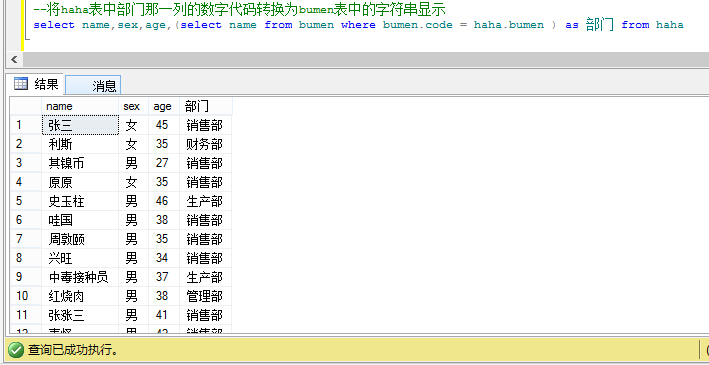
Task: Click the 管理部 department cell
Action: tap(206, 296)
